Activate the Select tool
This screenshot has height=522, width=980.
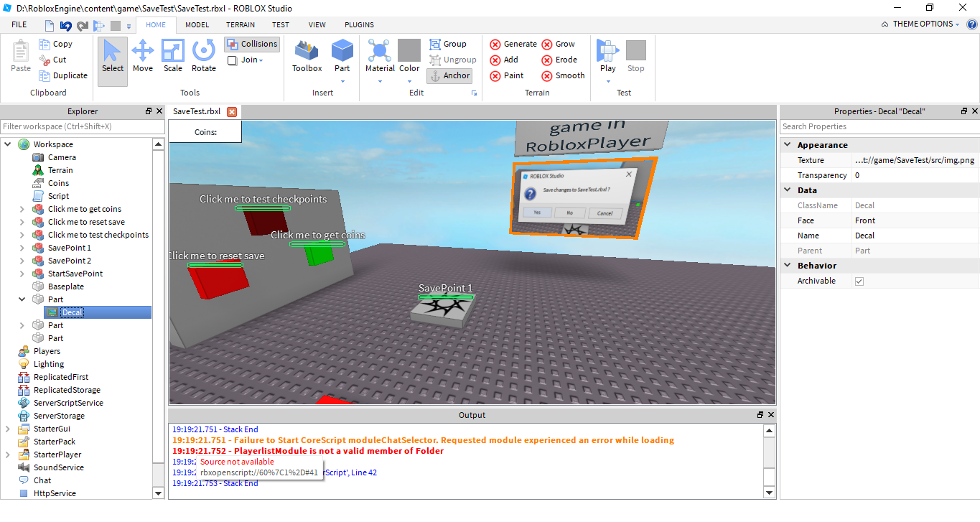112,61
